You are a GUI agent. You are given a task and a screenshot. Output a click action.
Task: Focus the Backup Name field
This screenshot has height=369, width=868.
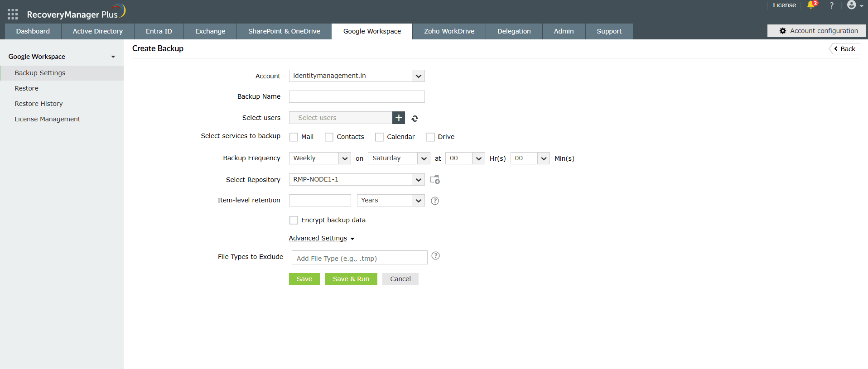pyautogui.click(x=357, y=97)
